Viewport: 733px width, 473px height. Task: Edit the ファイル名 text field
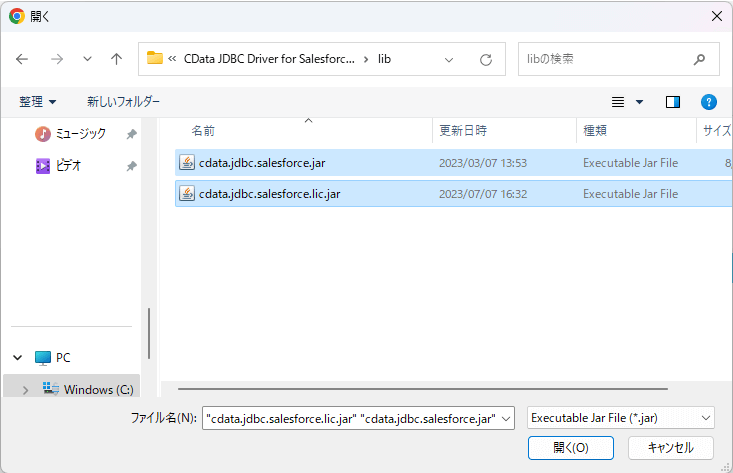tap(351, 418)
